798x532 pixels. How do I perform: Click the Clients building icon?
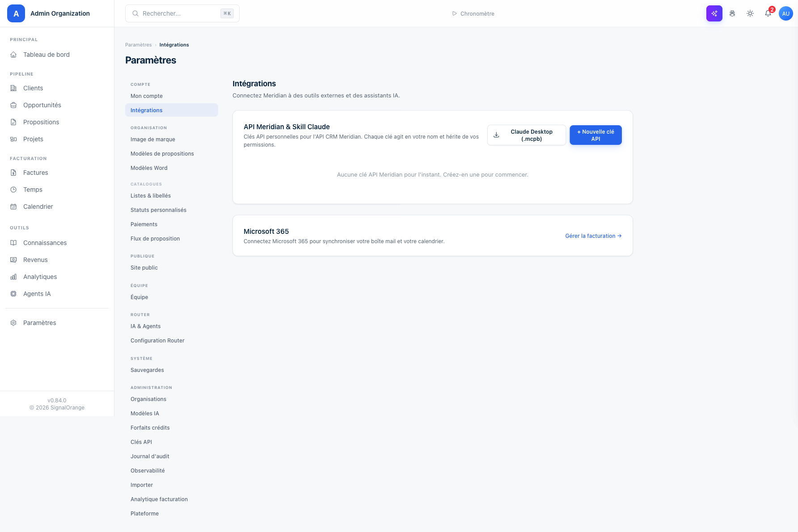tap(13, 88)
